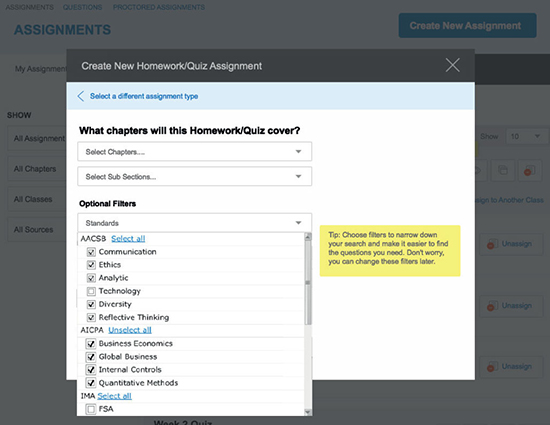Open the Show 10 entries dropdown
Viewport: 550px width, 425px height.
tap(526, 136)
